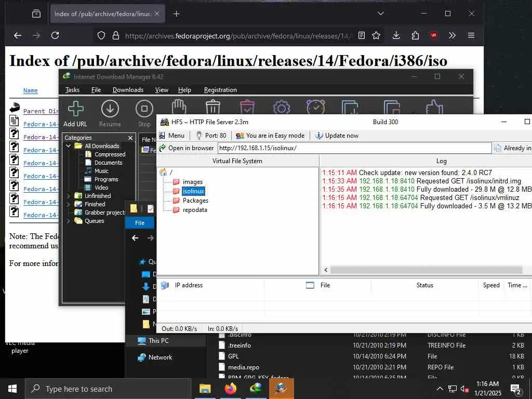The height and width of the screenshot is (399, 532).
Task: Click the HFS log horizontal scrollbar
Action: [x=426, y=270]
